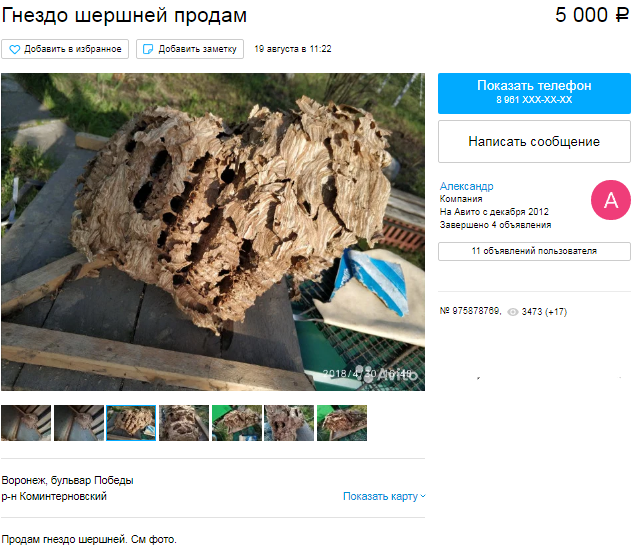Open Написать сообщение to message the seller
The width and height of the screenshot is (644, 560).
(x=534, y=141)
